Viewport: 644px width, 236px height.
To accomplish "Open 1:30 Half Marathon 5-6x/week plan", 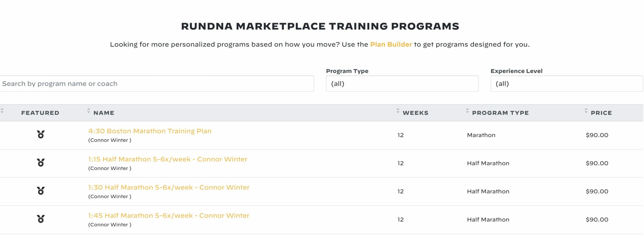I will click(169, 187).
